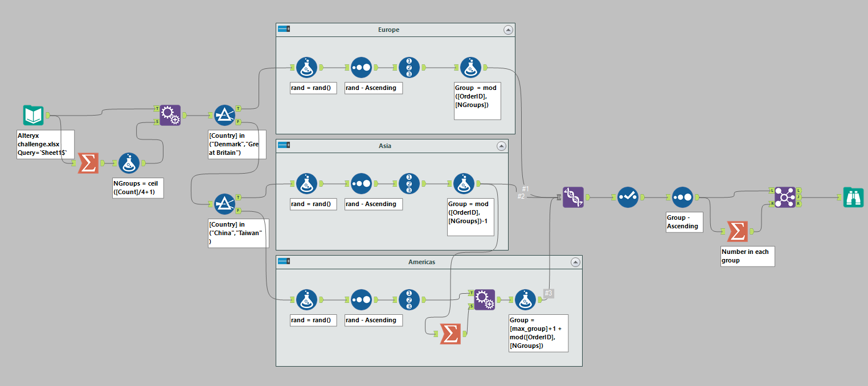The height and width of the screenshot is (386, 868).
Task: Click the #3 connection label near the Americas Formula
Action: (x=548, y=294)
